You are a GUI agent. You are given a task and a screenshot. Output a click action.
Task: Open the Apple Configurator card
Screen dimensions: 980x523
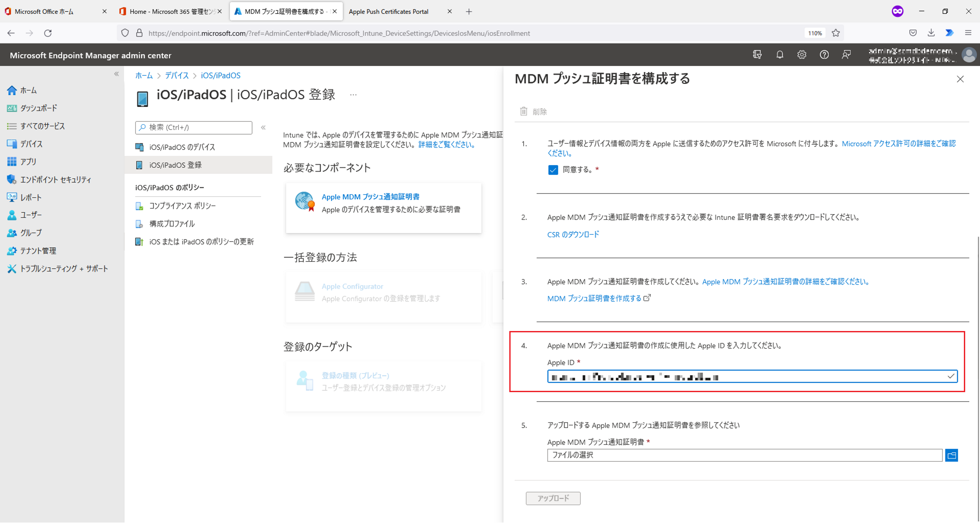[384, 298]
